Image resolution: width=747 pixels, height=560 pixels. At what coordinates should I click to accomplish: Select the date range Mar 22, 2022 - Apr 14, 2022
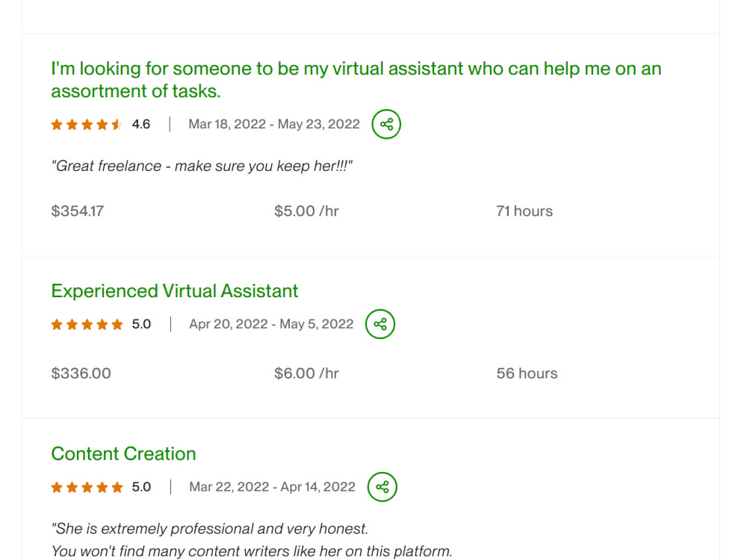272,487
